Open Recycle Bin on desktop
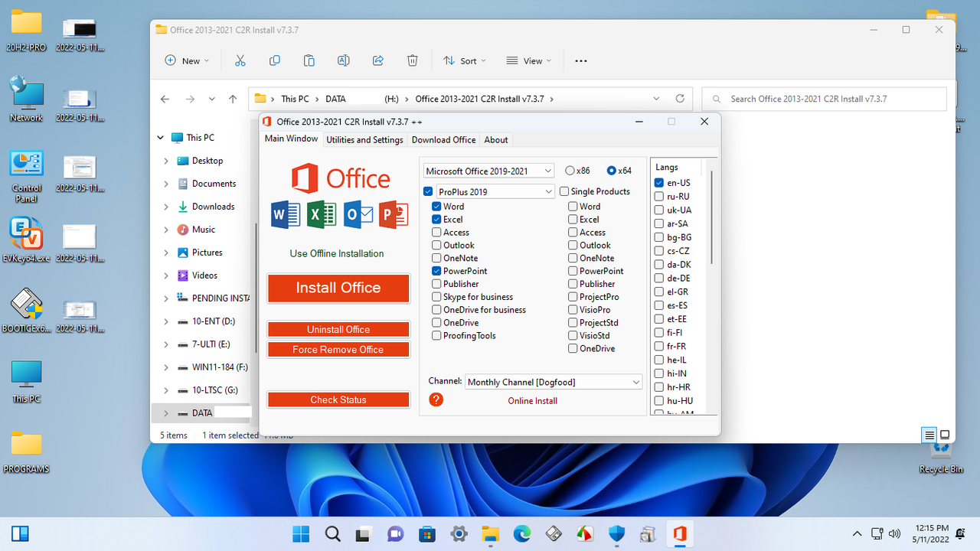 (940, 456)
